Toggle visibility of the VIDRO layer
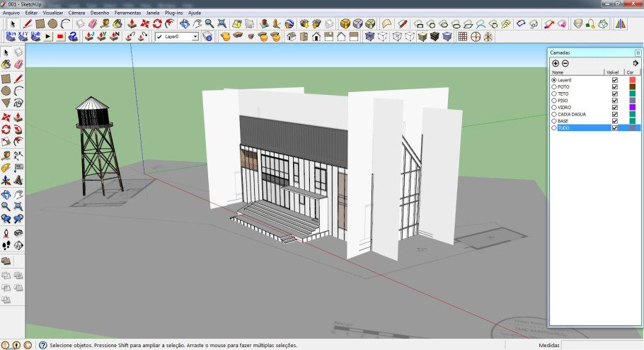Screen dimensions: 644x350 615,108
